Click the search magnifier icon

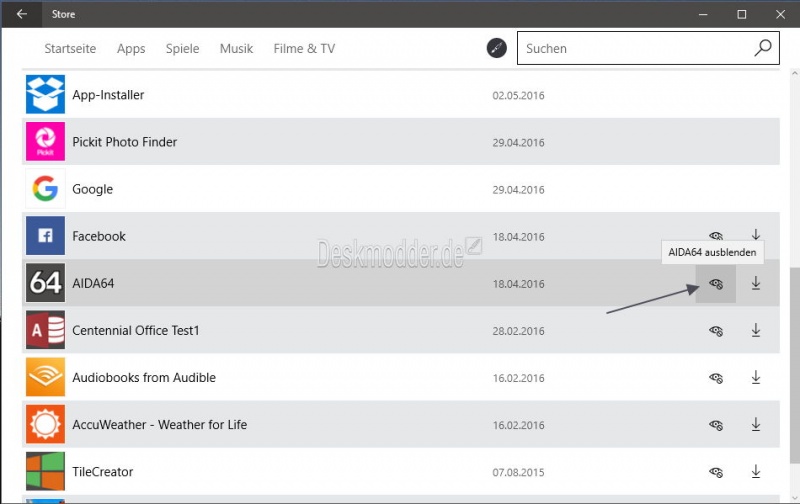pyautogui.click(x=763, y=48)
